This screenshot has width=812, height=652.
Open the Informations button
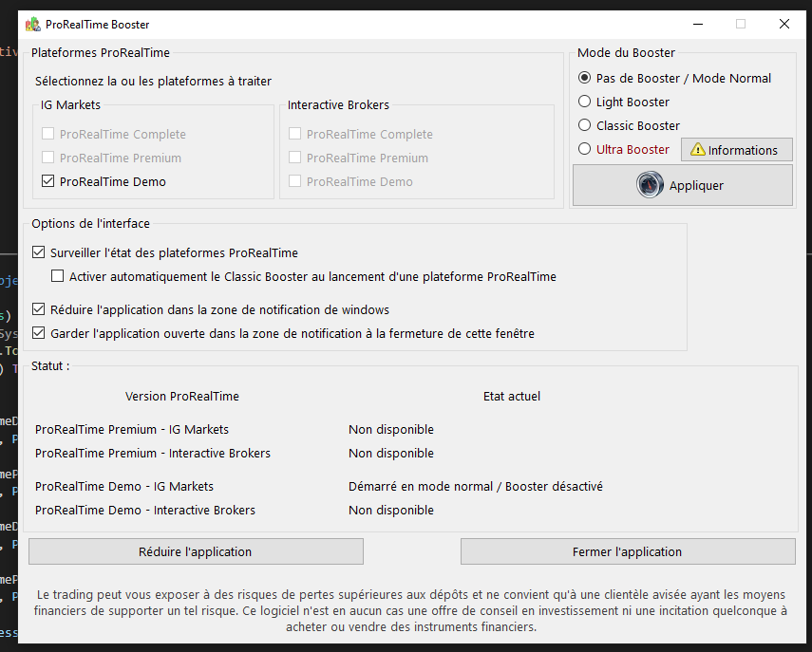click(736, 150)
